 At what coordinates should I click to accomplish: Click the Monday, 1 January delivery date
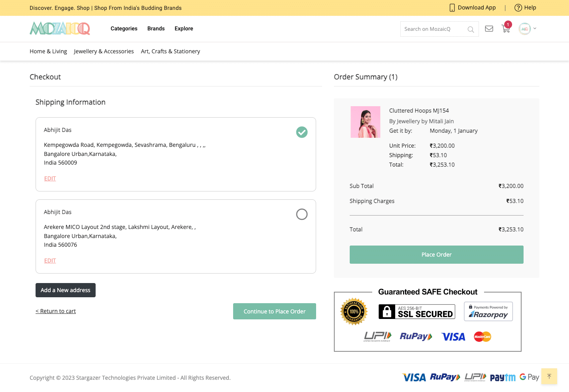point(454,131)
